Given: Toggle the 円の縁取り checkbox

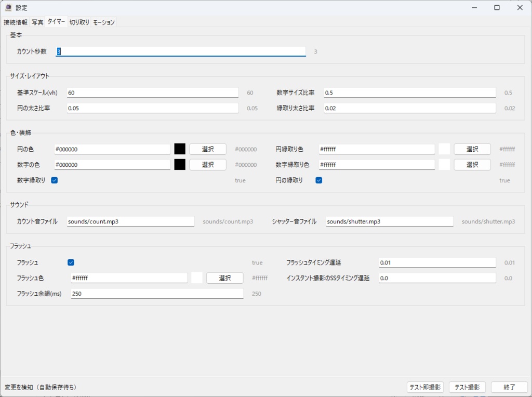Looking at the screenshot, I should [318, 180].
